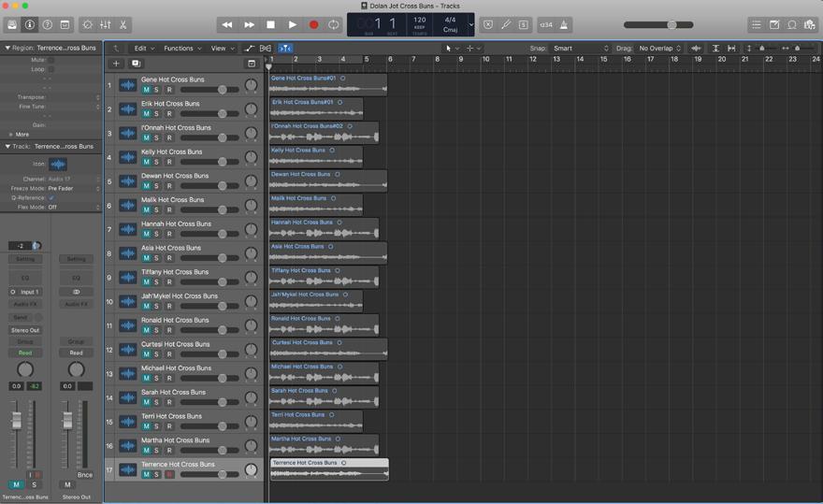The width and height of the screenshot is (823, 504).
Task: Click the Read automation button on first strip
Action: click(x=25, y=353)
